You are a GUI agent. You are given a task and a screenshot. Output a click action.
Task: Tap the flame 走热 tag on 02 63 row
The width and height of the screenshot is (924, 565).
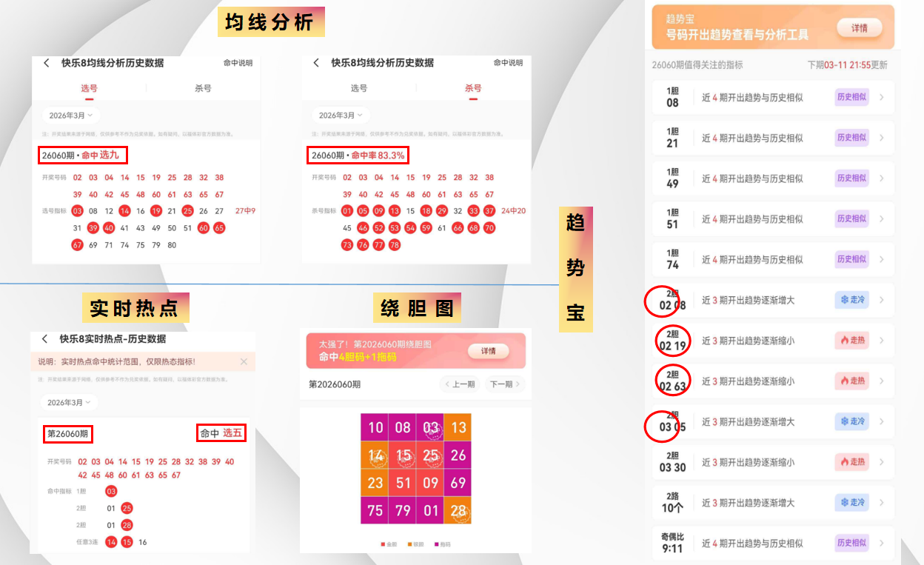point(851,381)
